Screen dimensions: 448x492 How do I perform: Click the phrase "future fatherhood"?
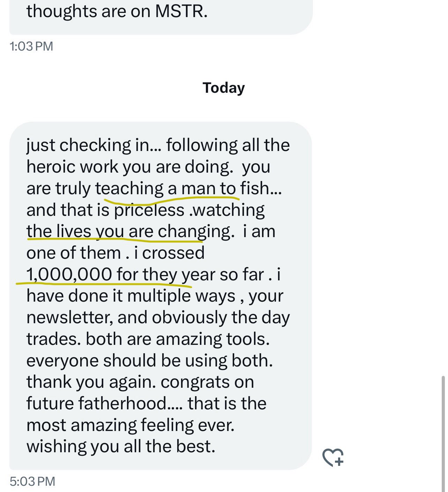[96, 404]
